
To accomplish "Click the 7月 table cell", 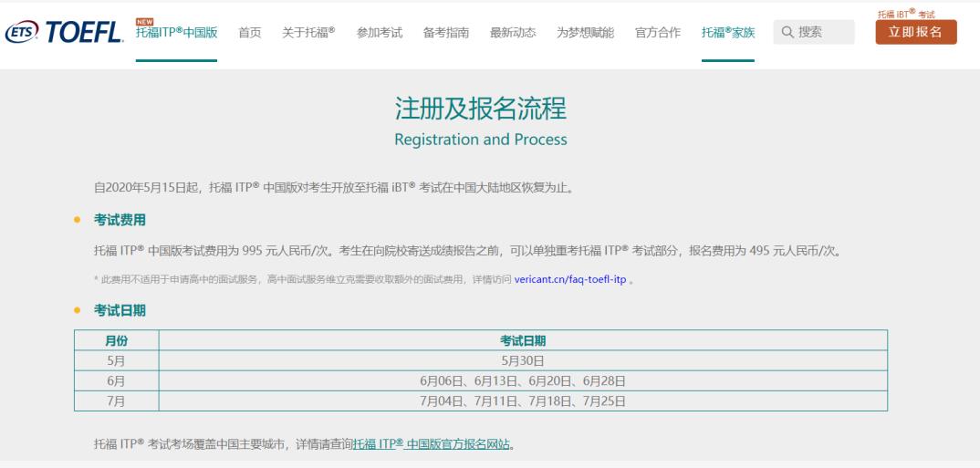I will [116, 400].
